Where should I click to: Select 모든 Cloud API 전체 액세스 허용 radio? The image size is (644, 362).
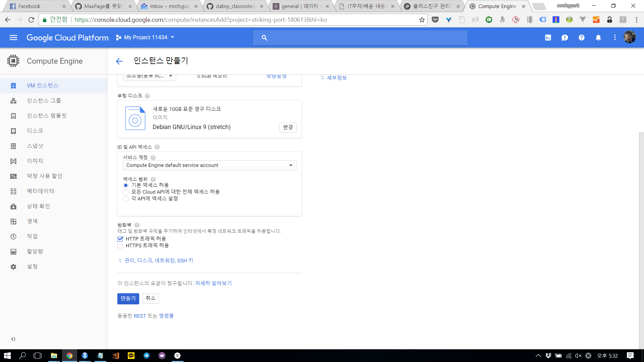coord(126,192)
